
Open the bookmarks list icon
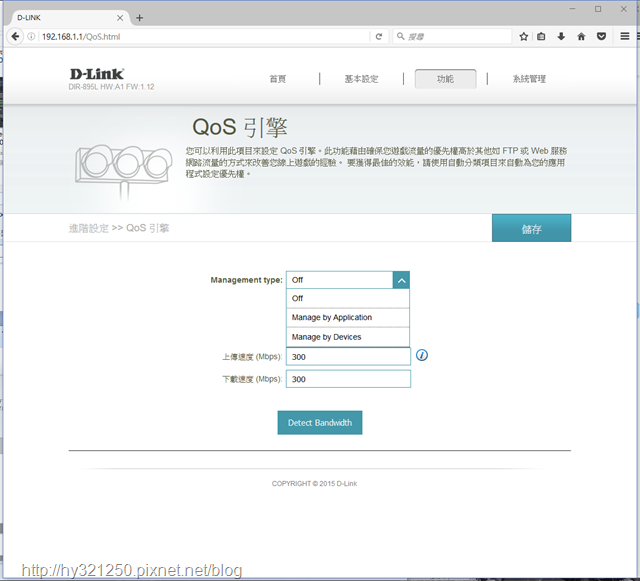pos(541,37)
